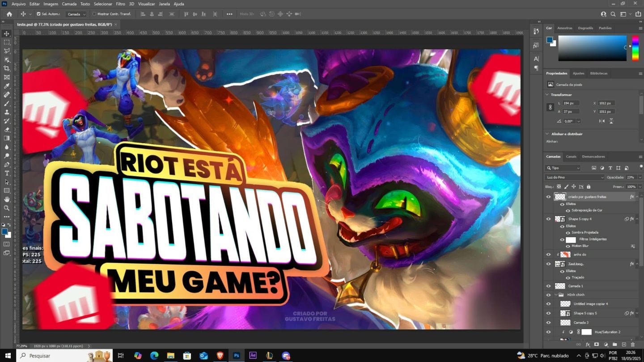The width and height of the screenshot is (644, 362).
Task: Select the Gradient tool
Action: (7, 138)
